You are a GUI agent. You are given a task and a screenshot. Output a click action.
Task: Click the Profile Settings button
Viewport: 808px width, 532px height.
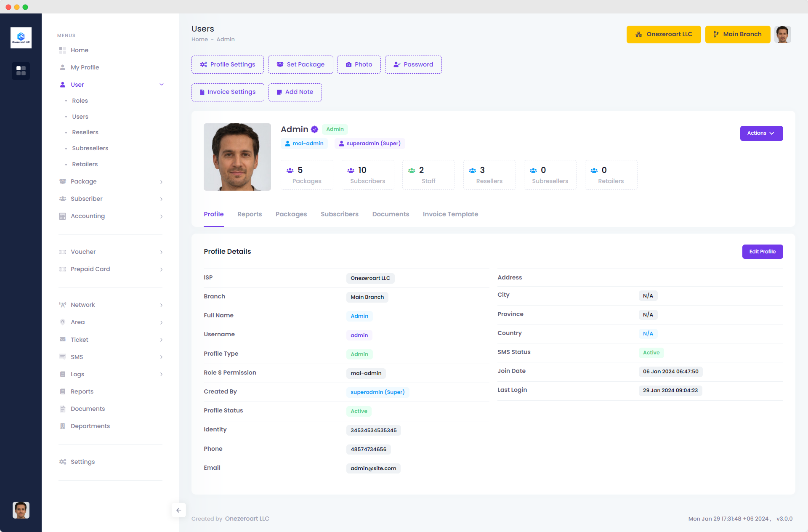coord(228,64)
